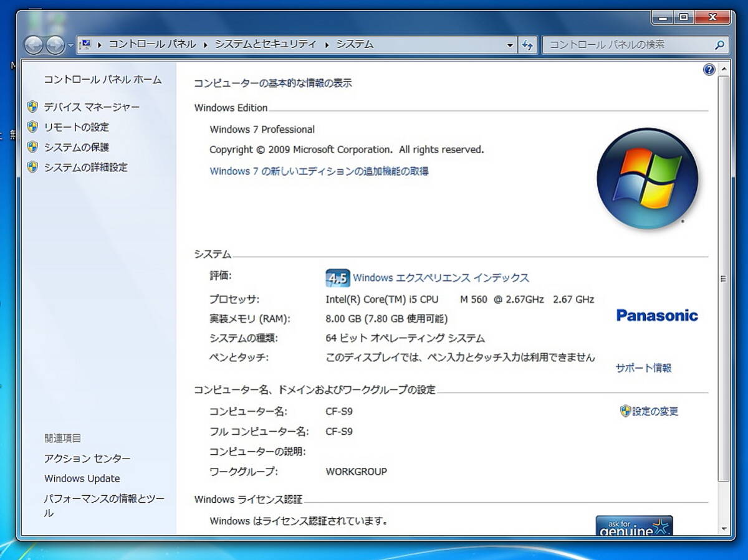The height and width of the screenshot is (560, 748).
Task: Open サポート情報 link
Action: (644, 368)
